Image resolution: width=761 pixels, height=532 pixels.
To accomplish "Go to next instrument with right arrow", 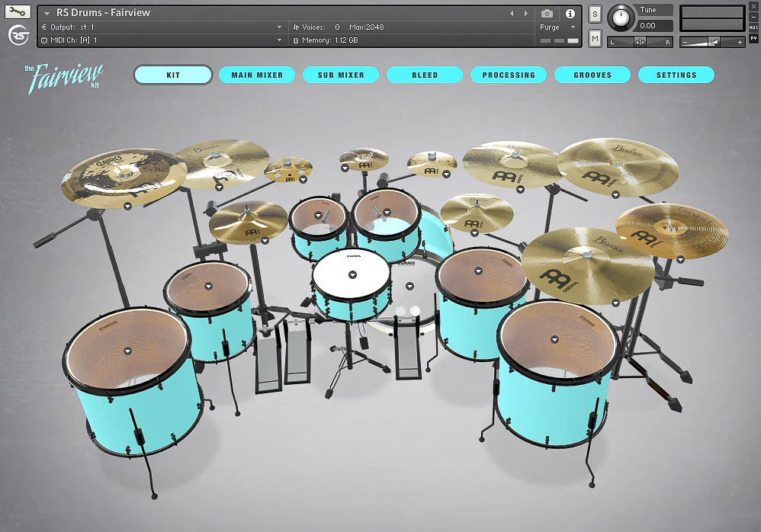I will pos(525,14).
